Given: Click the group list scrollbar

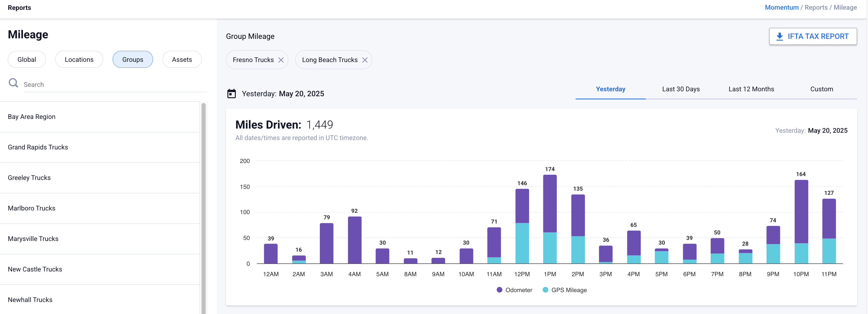Looking at the screenshot, I should (203, 202).
